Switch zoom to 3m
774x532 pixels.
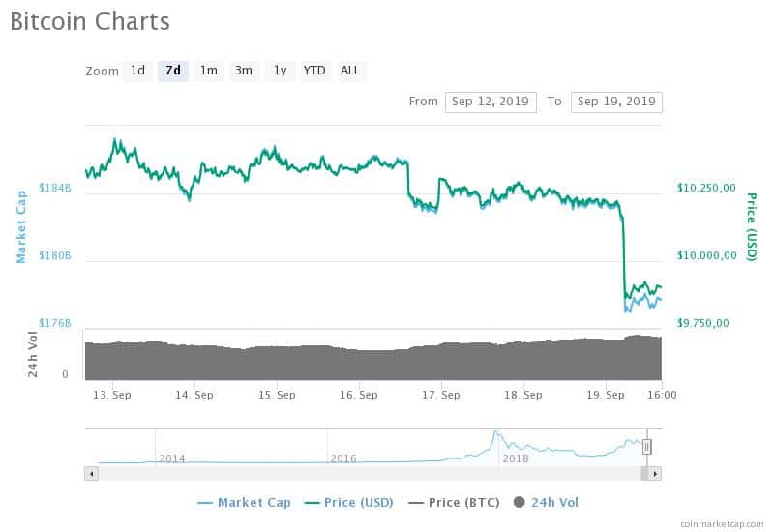click(244, 71)
